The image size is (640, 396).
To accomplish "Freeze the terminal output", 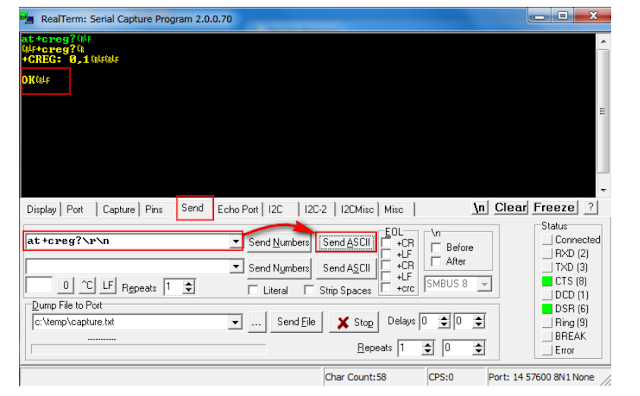I will (555, 208).
